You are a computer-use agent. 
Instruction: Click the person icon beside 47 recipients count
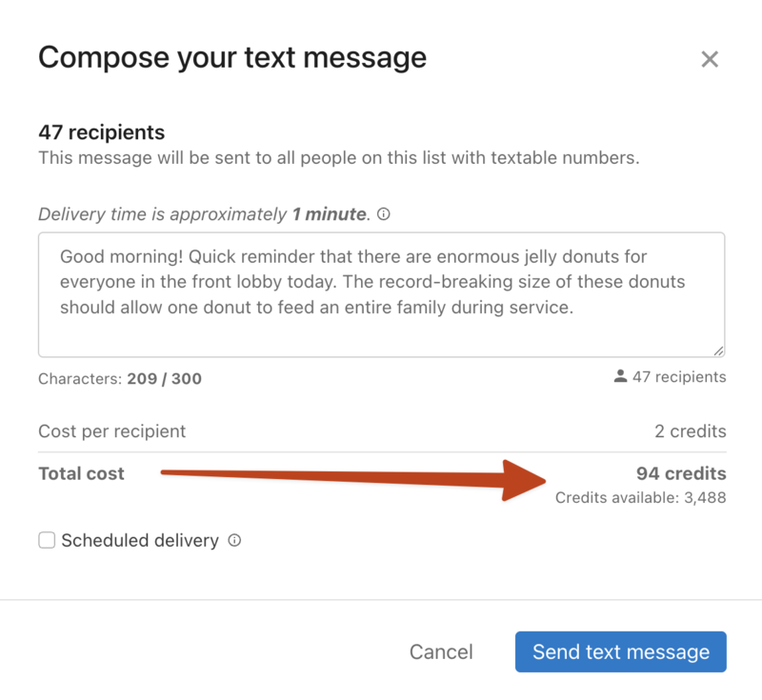tap(620, 377)
